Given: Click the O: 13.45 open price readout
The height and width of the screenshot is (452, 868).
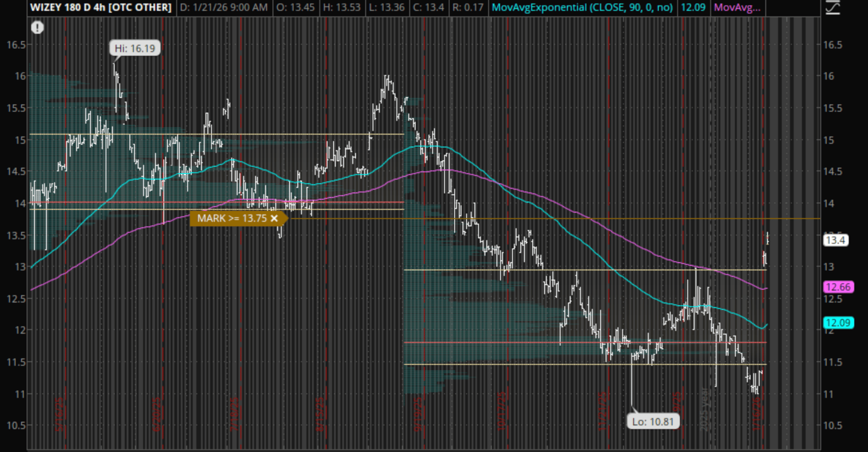Looking at the screenshot, I should click(x=296, y=8).
